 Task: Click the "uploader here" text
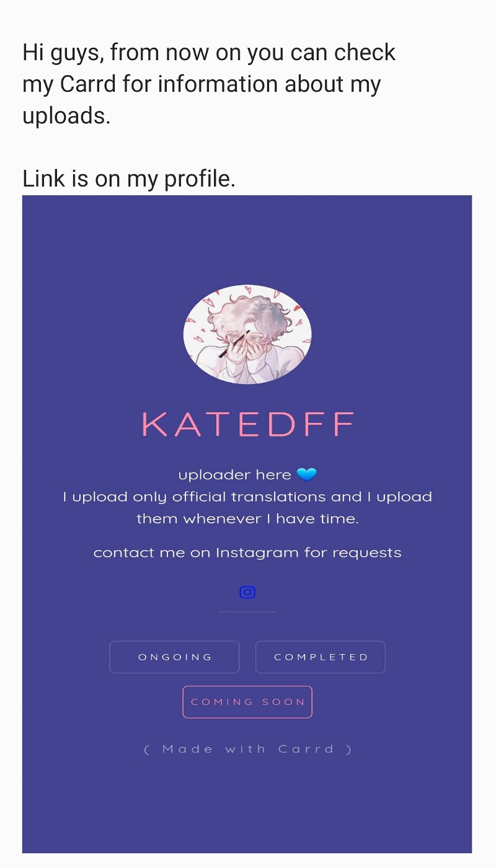(234, 475)
